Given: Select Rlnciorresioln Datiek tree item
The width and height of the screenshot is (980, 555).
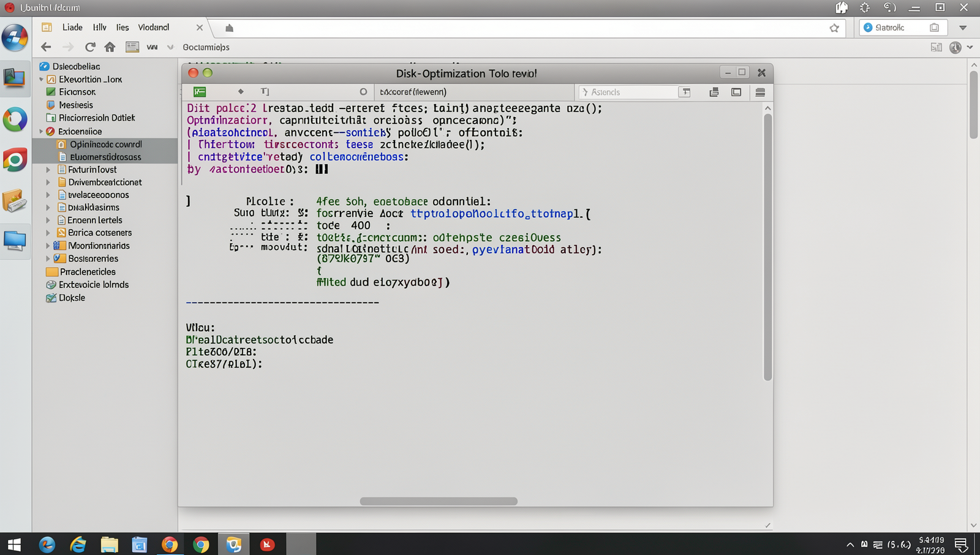Looking at the screenshot, I should [x=97, y=118].
